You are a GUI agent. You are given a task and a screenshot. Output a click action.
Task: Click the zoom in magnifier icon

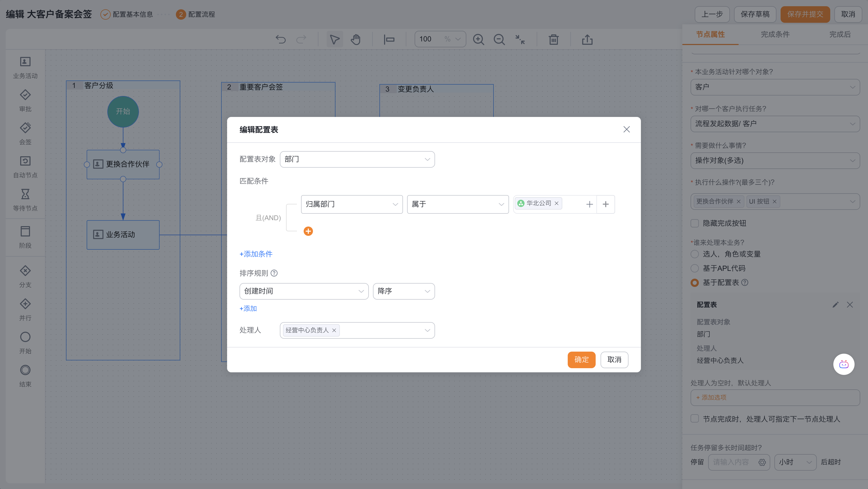click(x=478, y=39)
